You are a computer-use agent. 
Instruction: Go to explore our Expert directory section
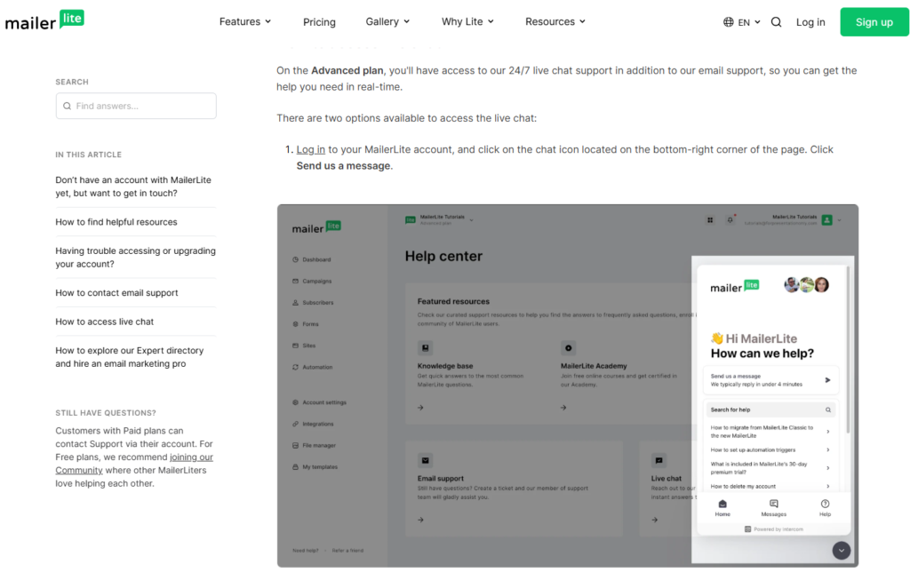(x=130, y=357)
